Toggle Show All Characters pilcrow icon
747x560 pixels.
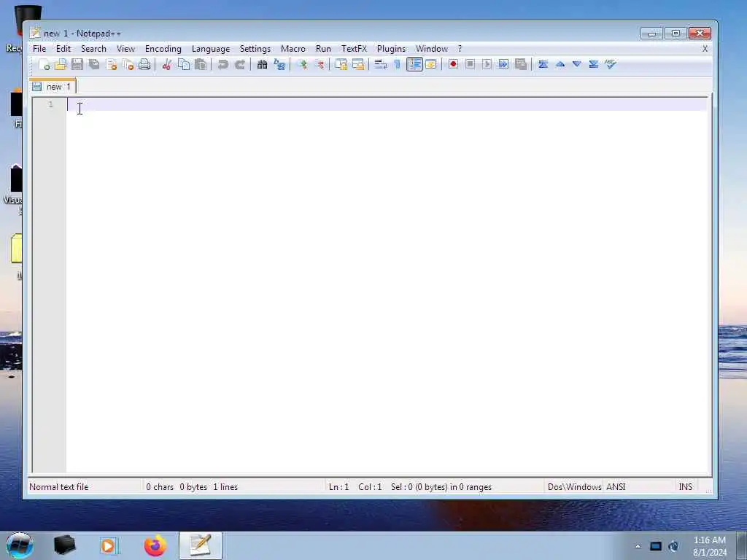(x=397, y=64)
